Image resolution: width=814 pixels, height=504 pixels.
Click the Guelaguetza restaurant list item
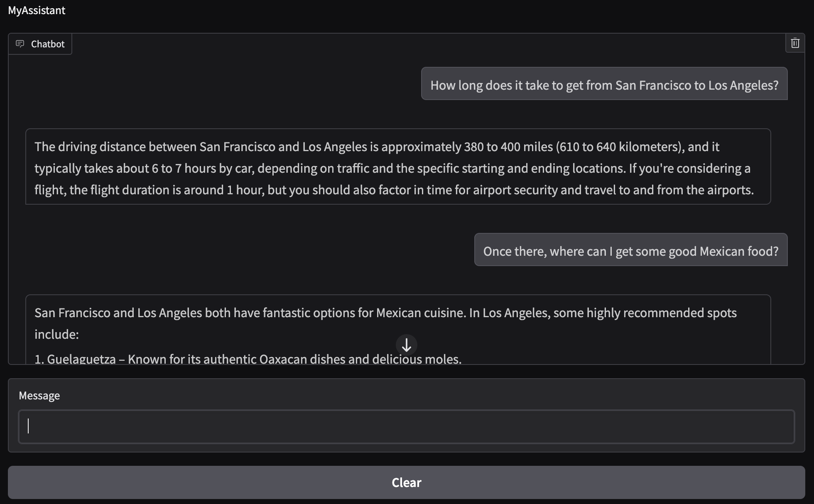[248, 359]
